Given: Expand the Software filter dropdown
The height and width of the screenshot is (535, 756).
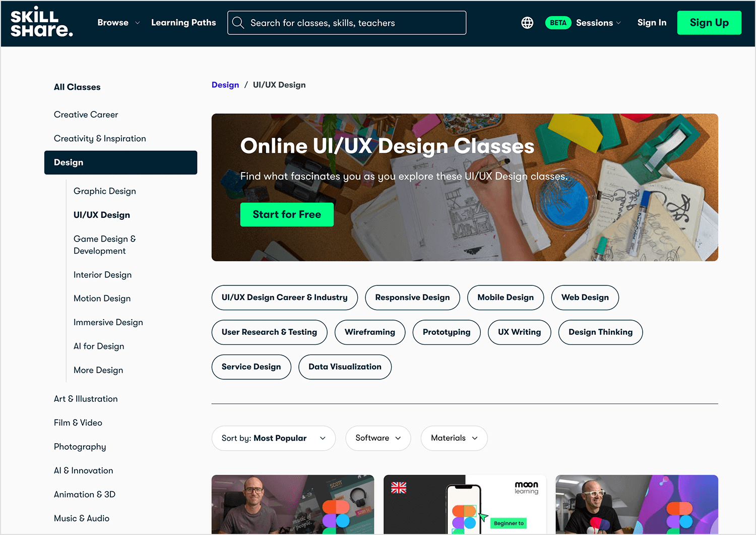Looking at the screenshot, I should click(x=378, y=438).
